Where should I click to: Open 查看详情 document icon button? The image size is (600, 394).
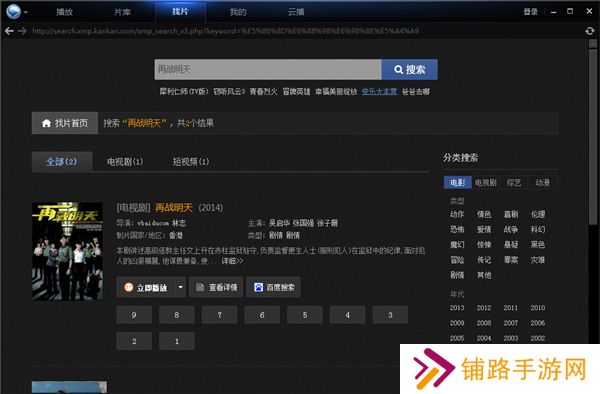click(x=216, y=287)
